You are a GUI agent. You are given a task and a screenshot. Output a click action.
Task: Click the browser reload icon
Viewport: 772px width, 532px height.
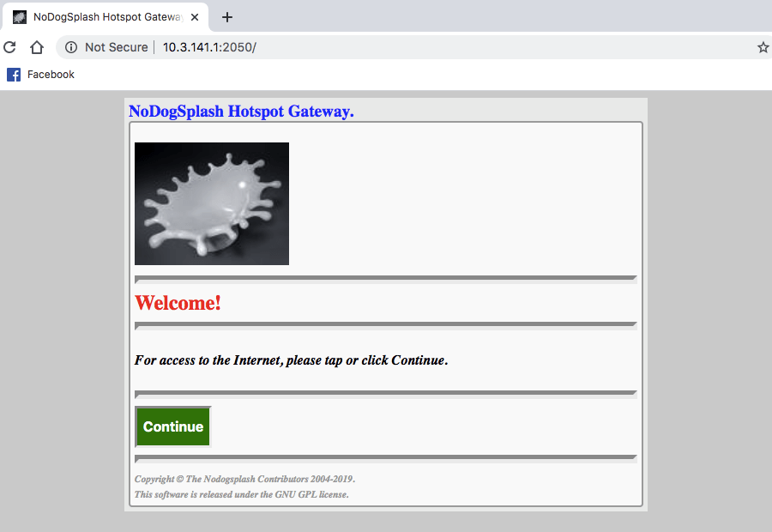tap(9, 47)
